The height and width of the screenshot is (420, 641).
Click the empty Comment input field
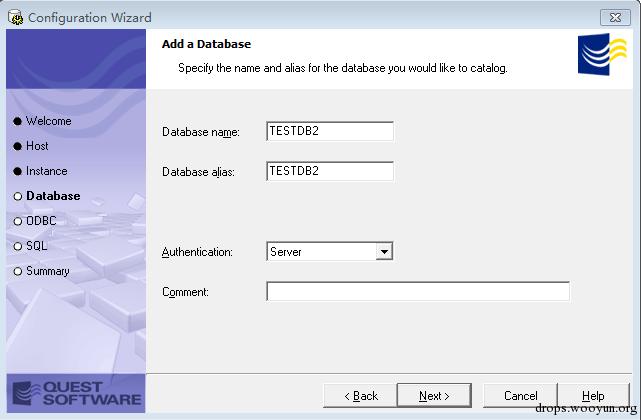(x=417, y=292)
